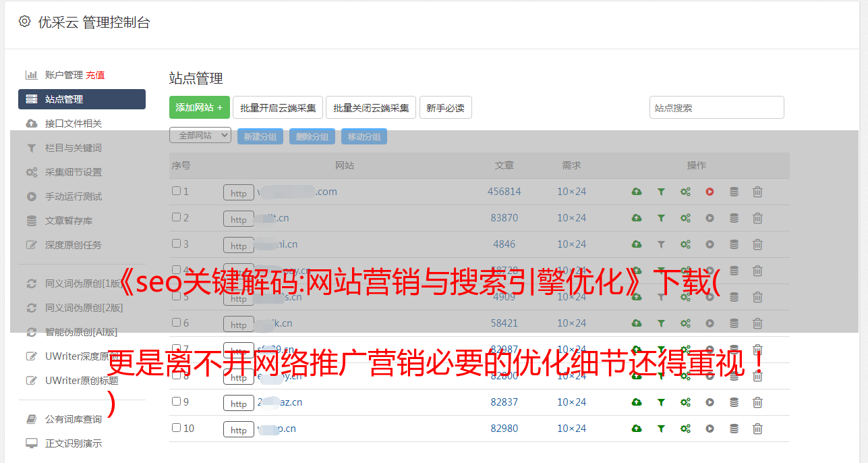This screenshot has width=868, height=463.
Task: Click trash icon in row 6
Action: point(757,323)
